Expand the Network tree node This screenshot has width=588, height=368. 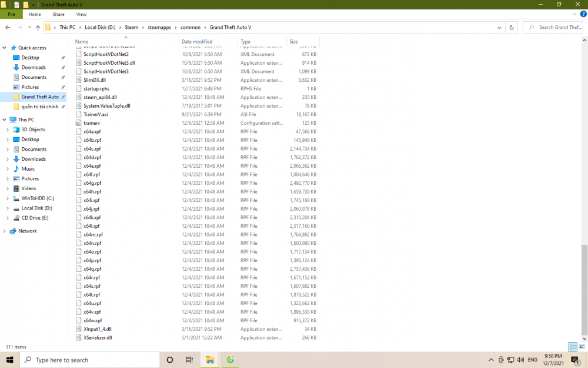click(x=5, y=231)
